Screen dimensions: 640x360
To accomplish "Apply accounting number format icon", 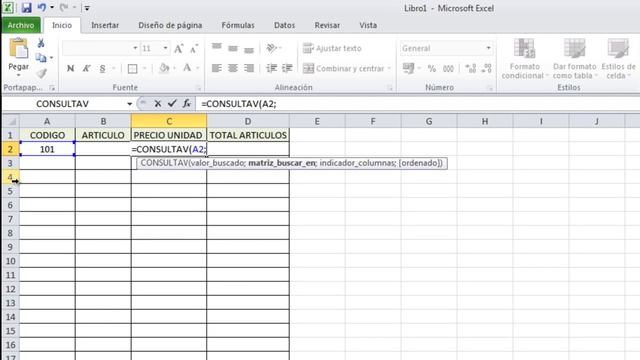I will 408,68.
